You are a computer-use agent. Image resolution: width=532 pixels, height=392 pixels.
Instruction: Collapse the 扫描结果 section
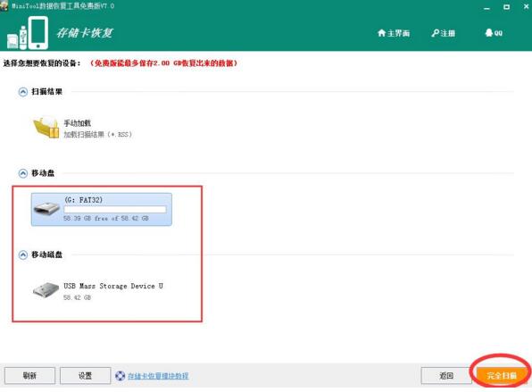tap(22, 92)
